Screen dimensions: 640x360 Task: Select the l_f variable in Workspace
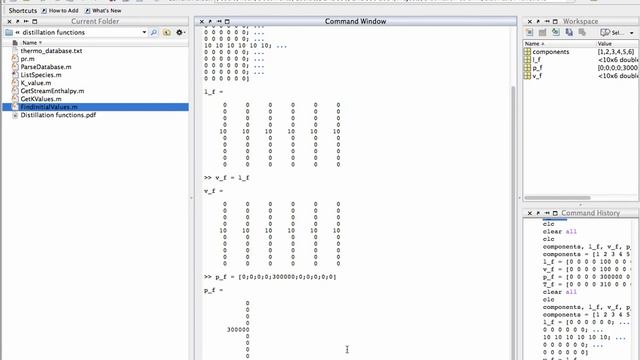(x=537, y=60)
